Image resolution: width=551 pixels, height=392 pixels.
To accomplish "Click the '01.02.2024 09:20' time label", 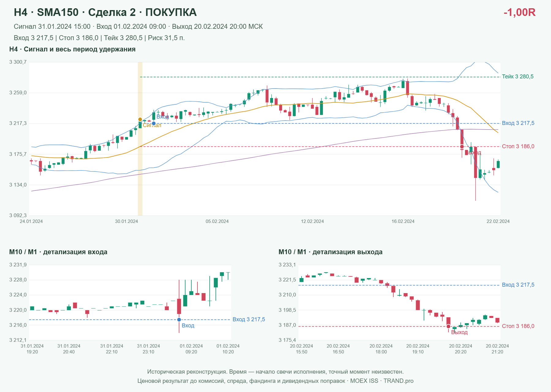I will tap(191, 349).
